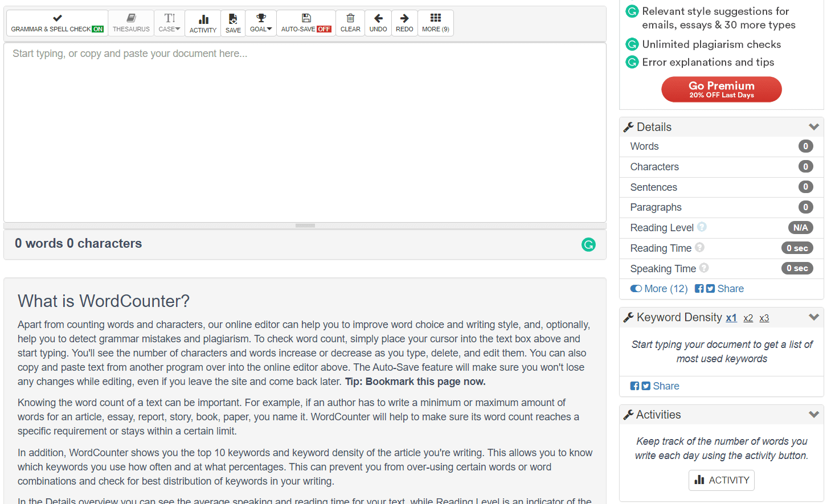Click the Clear trash can icon
Image resolution: width=827 pixels, height=504 pixels.
coord(350,19)
